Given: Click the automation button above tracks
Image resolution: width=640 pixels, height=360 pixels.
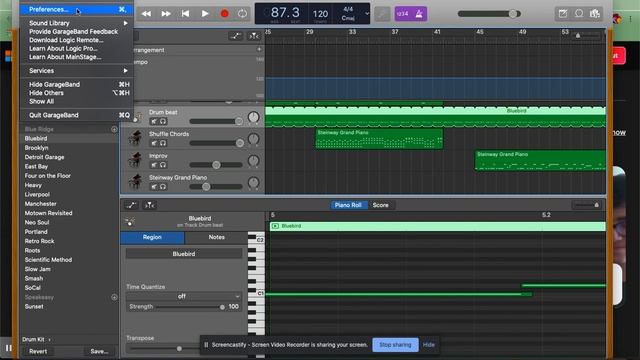Looking at the screenshot, I should [x=236, y=36].
